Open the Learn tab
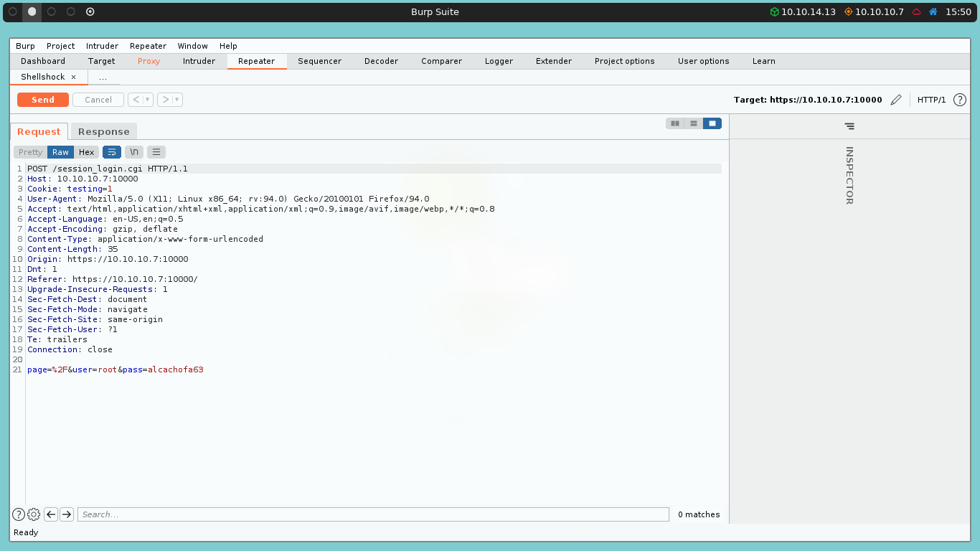 tap(764, 61)
